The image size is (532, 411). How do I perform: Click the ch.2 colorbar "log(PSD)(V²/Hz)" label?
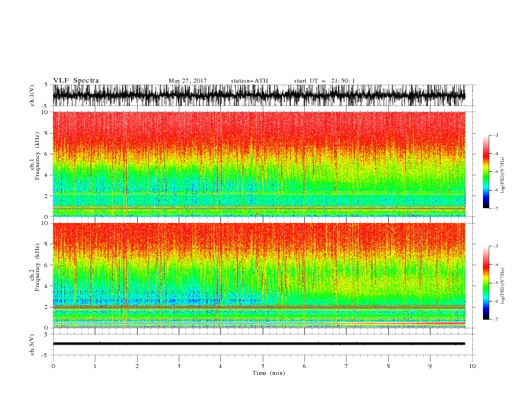click(503, 286)
